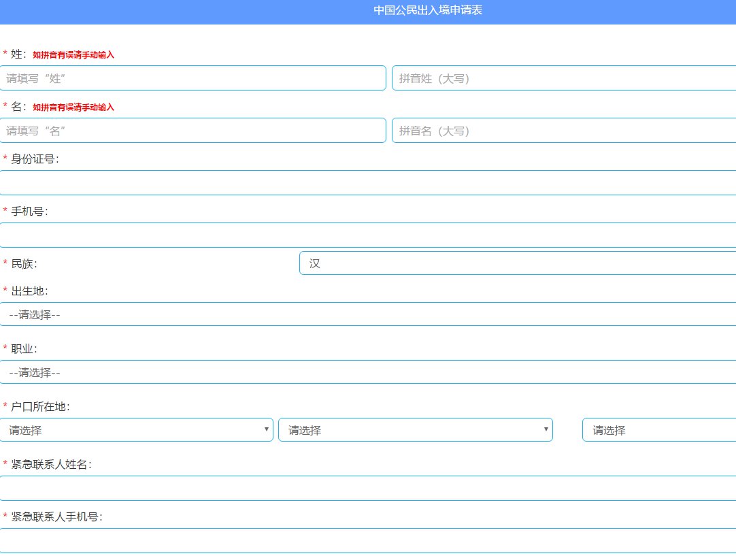Focus the 拼音名（大写） input box
Screen dimensions: 736x560
click(563, 131)
